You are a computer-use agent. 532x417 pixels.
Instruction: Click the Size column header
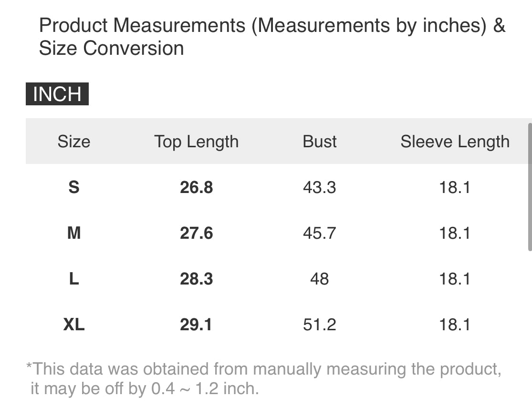pyautogui.click(x=73, y=142)
